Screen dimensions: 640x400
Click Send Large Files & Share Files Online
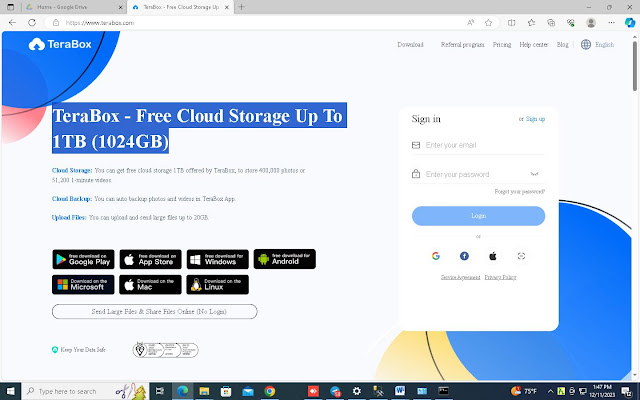coord(155,311)
